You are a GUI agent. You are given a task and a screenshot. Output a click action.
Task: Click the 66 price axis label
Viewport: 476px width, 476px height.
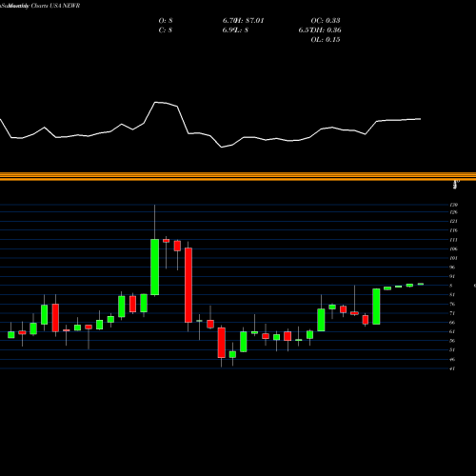coord(452,323)
